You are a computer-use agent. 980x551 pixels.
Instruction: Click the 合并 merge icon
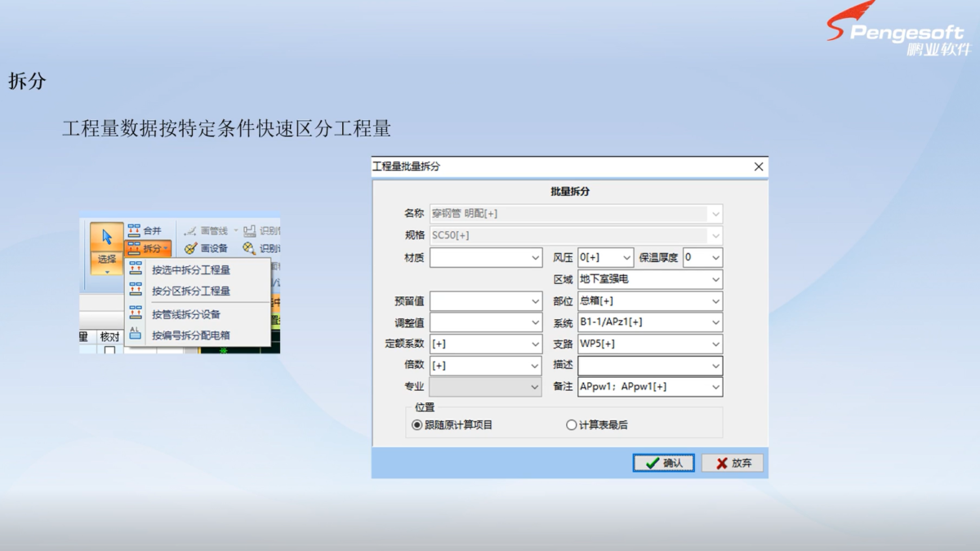(x=134, y=231)
